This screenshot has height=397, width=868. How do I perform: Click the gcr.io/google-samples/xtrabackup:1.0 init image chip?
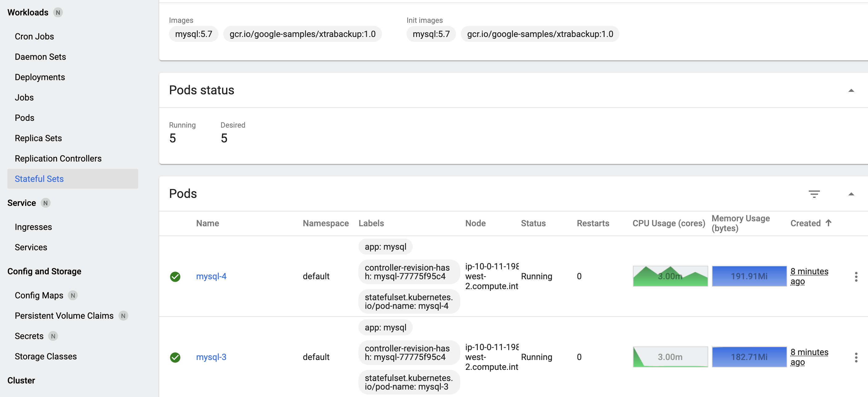[540, 34]
